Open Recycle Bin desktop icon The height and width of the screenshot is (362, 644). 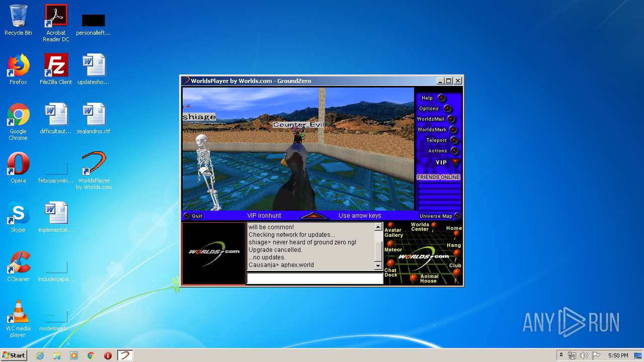coord(18,20)
